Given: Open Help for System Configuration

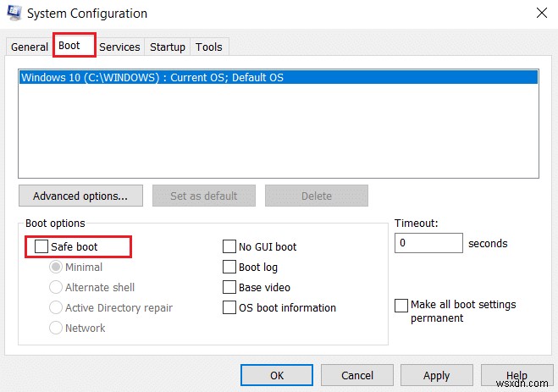Looking at the screenshot, I should pos(517,375).
